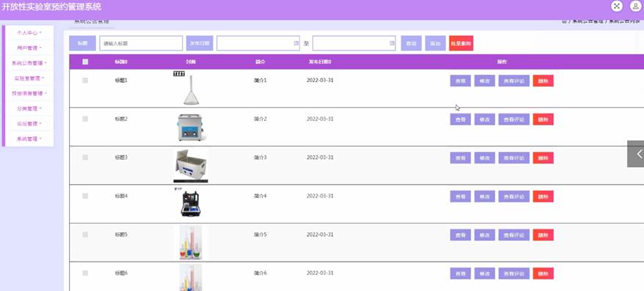Sort by the 标题 column header

[x=121, y=62]
